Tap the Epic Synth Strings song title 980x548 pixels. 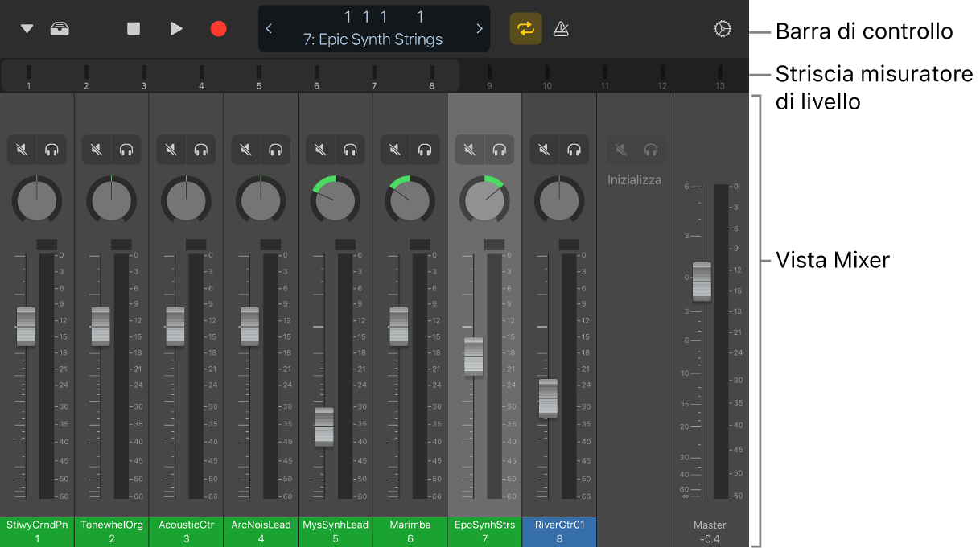pyautogui.click(x=374, y=38)
